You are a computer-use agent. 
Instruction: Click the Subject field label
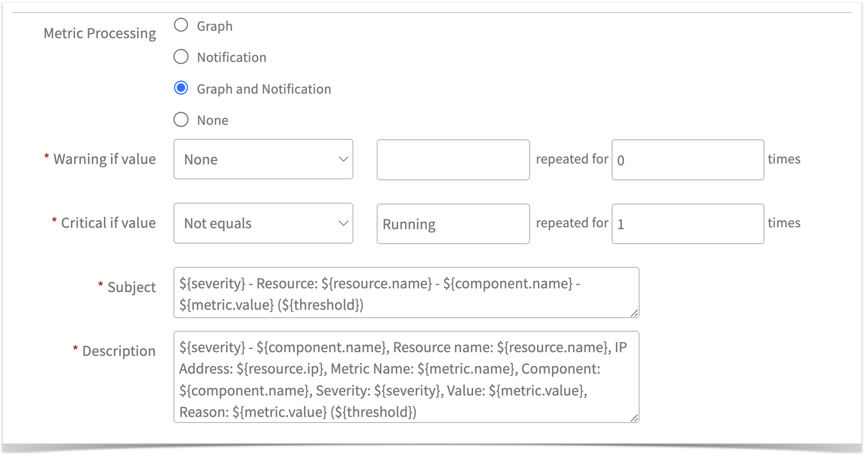[x=131, y=287]
